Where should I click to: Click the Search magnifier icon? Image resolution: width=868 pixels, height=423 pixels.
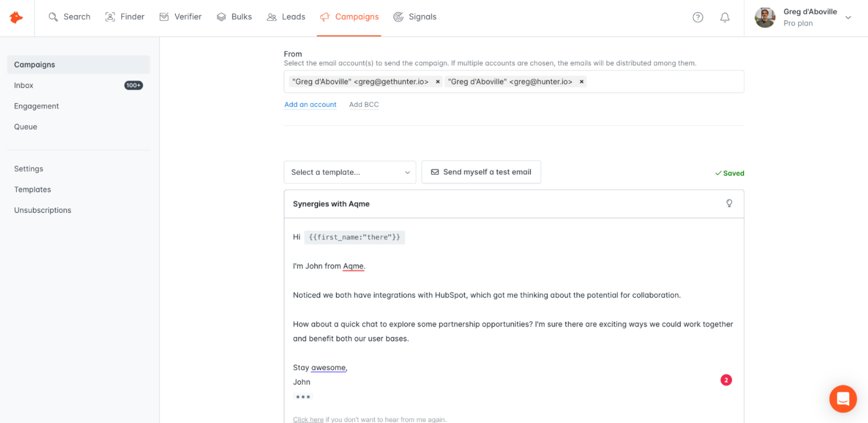coord(53,17)
